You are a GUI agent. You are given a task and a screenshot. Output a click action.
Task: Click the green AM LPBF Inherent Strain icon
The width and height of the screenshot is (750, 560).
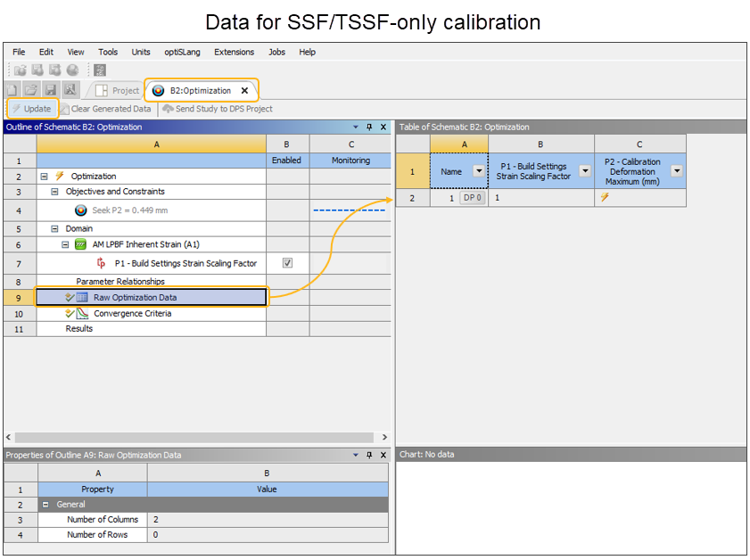80,244
